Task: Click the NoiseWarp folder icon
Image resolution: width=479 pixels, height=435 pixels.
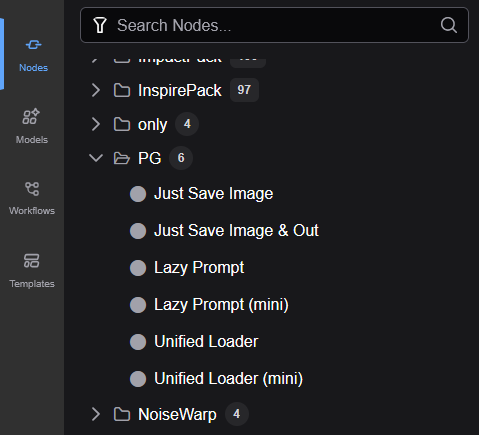Action: coord(122,414)
